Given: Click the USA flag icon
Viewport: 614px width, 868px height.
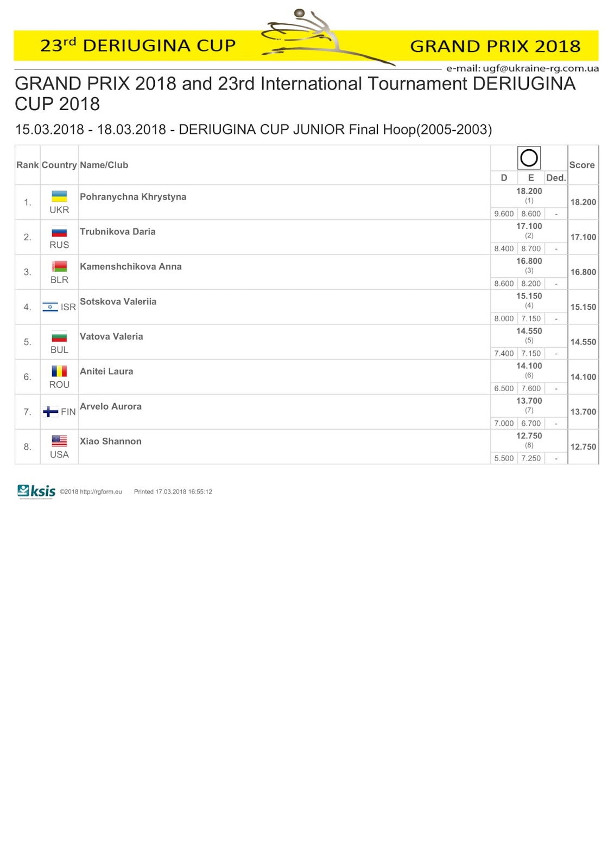Looking at the screenshot, I should coord(59,441).
